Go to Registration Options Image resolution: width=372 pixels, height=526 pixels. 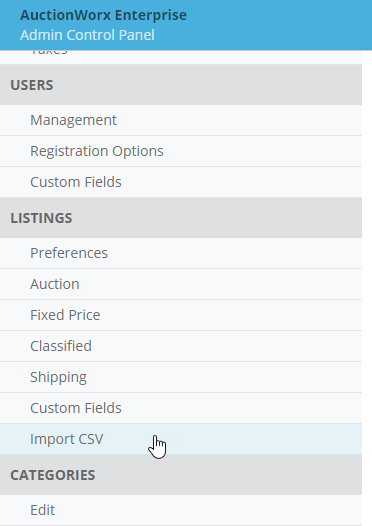coord(181,151)
